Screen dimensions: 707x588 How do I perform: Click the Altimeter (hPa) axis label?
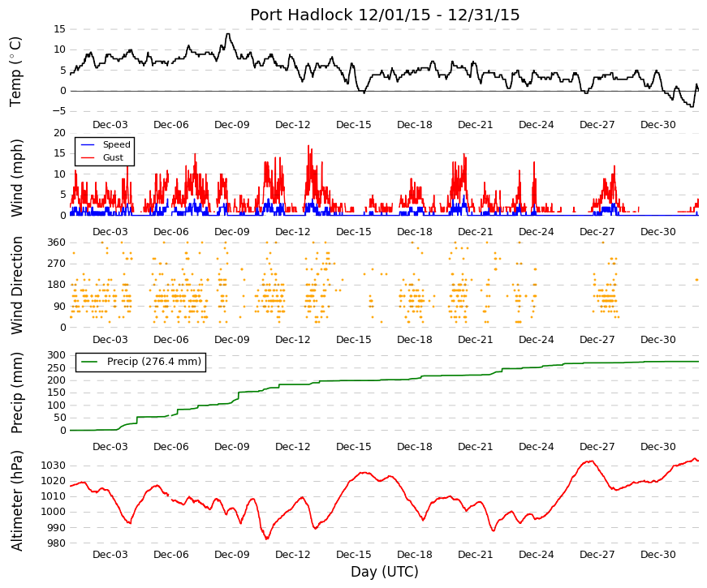16,500
